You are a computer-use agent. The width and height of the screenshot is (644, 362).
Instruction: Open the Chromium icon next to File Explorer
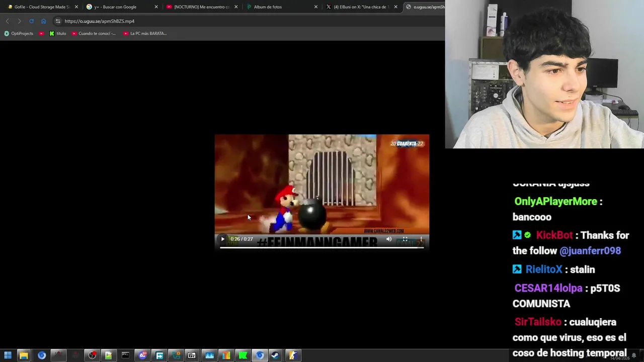[42, 355]
